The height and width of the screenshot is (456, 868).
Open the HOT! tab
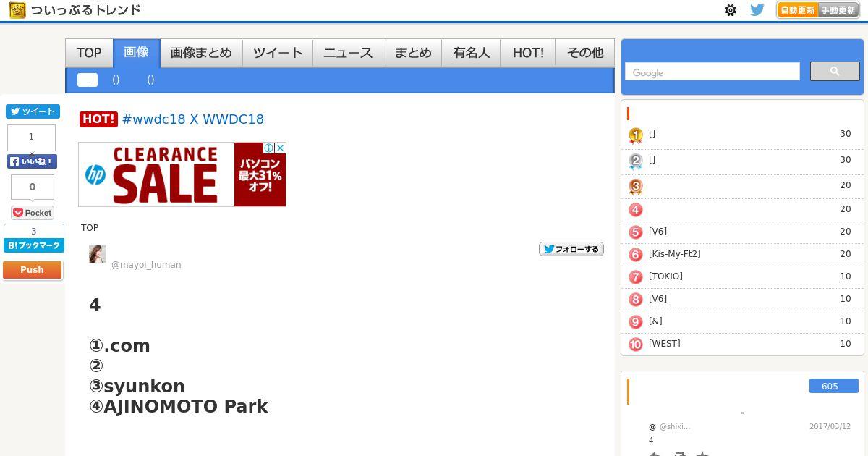(528, 53)
